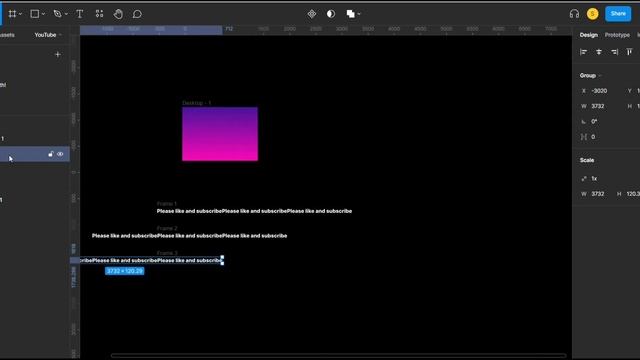Viewport: 640px width, 360px height.
Task: Select the Hand tool
Action: 118,14
